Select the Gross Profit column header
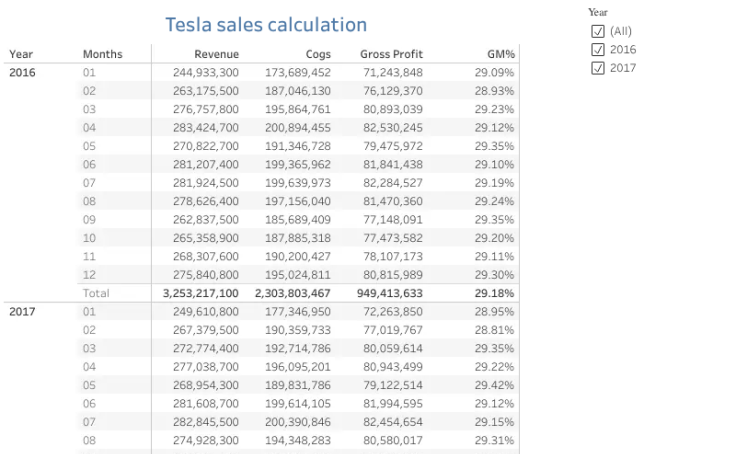736x454 pixels. tap(391, 54)
